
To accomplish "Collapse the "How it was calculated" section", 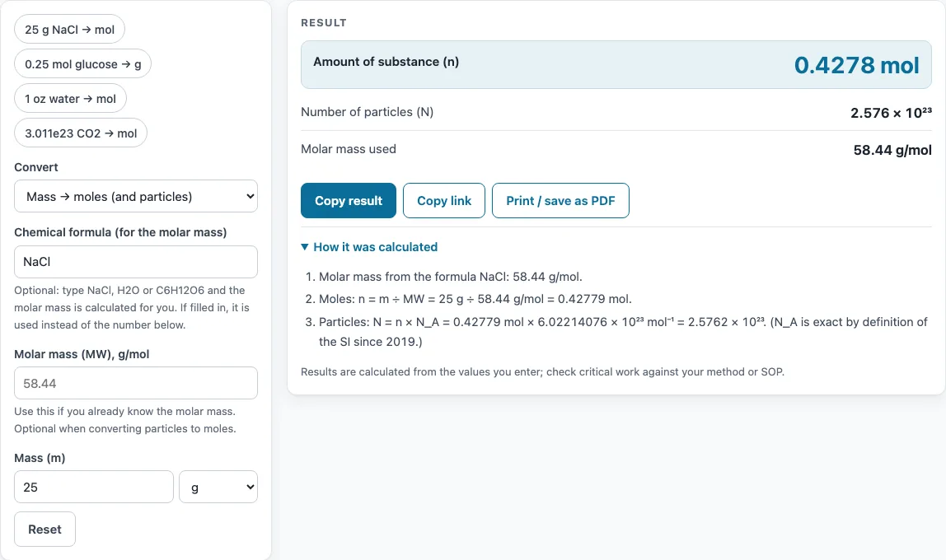I will pos(369,247).
